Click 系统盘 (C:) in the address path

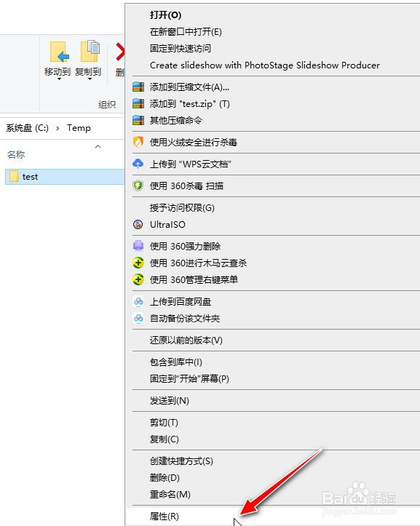[x=27, y=128]
